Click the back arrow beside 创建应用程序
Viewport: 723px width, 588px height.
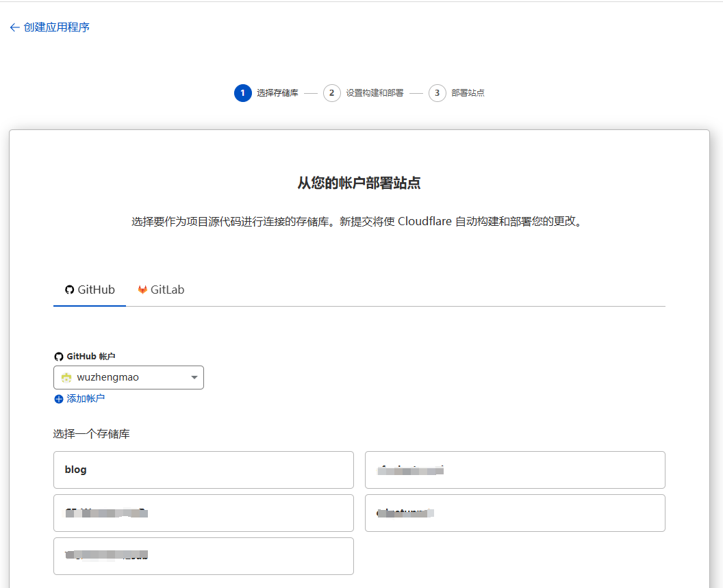click(x=14, y=27)
